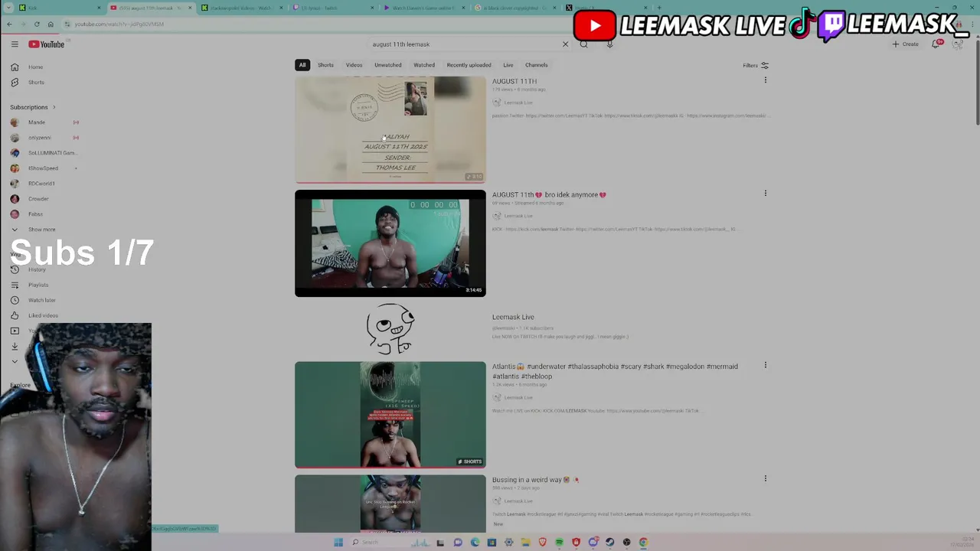Select the Watched filter chip

click(x=424, y=65)
